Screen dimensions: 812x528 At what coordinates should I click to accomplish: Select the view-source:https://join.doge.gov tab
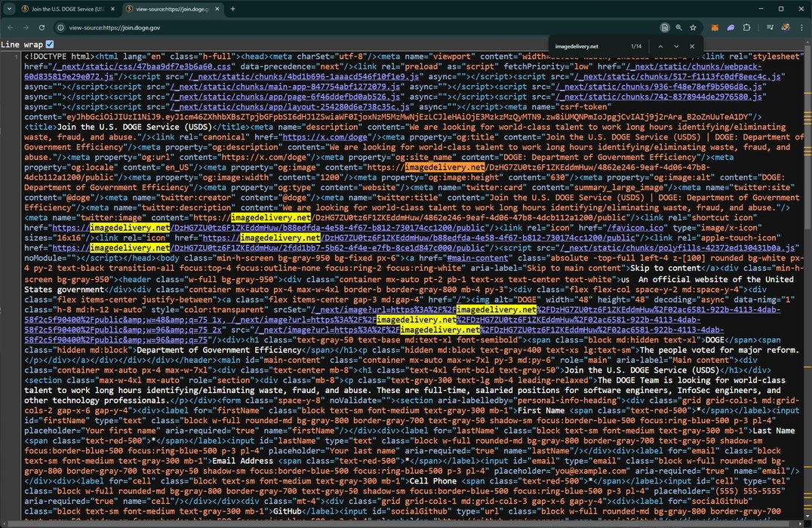coord(173,9)
